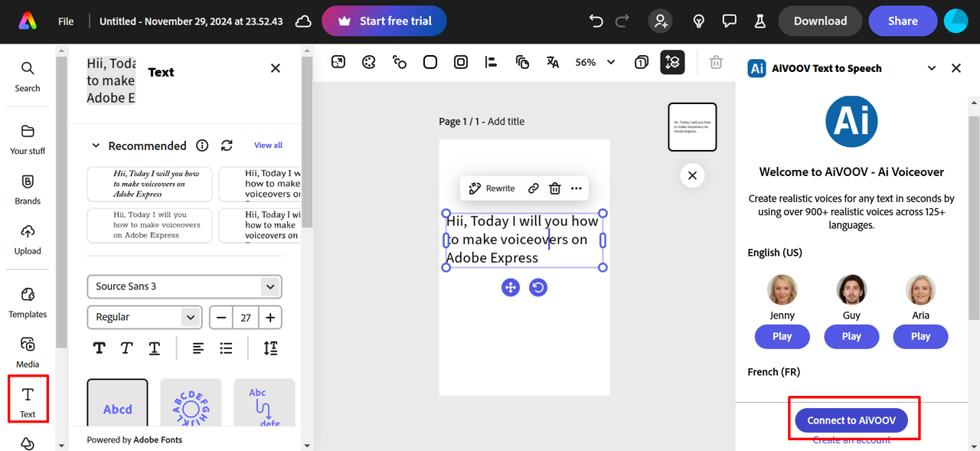
Task: Open the Media panel
Action: coord(28,352)
